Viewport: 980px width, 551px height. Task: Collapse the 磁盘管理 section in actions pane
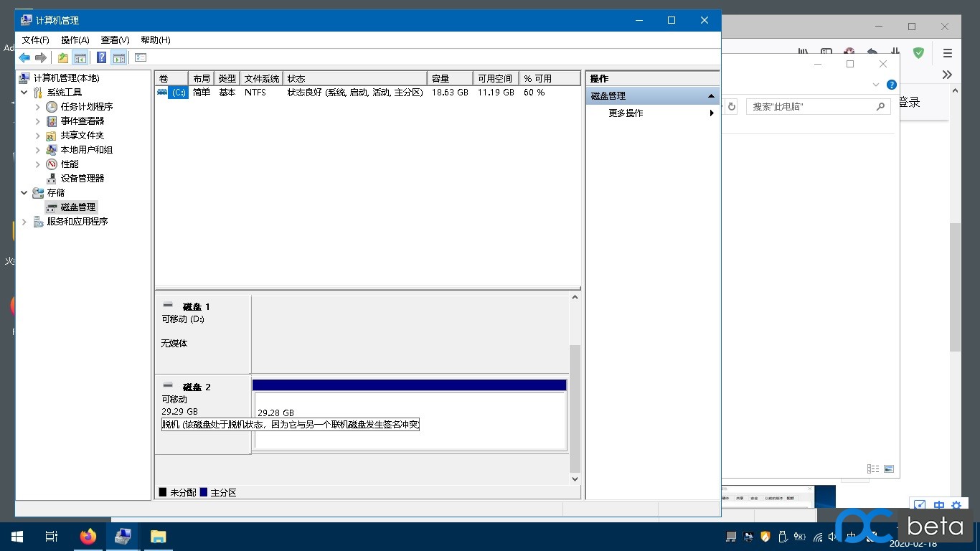click(x=711, y=96)
